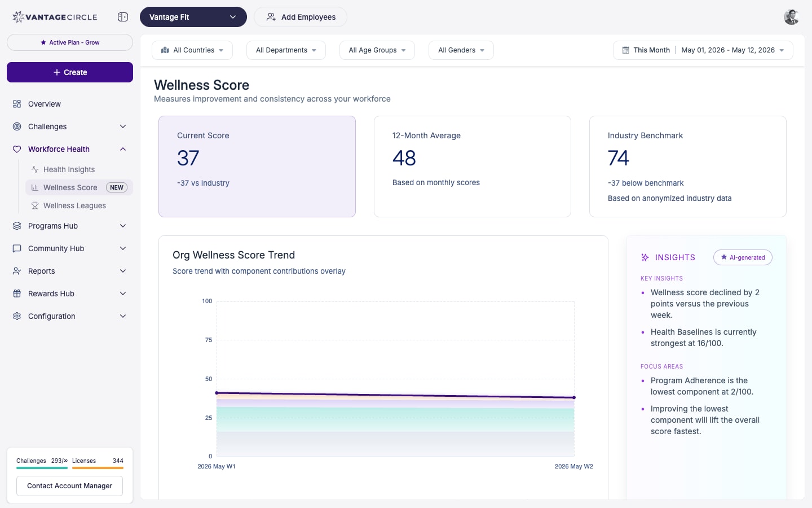Viewport: 812px width, 508px height.
Task: Click the Community Hub chat icon
Action: coord(17,248)
